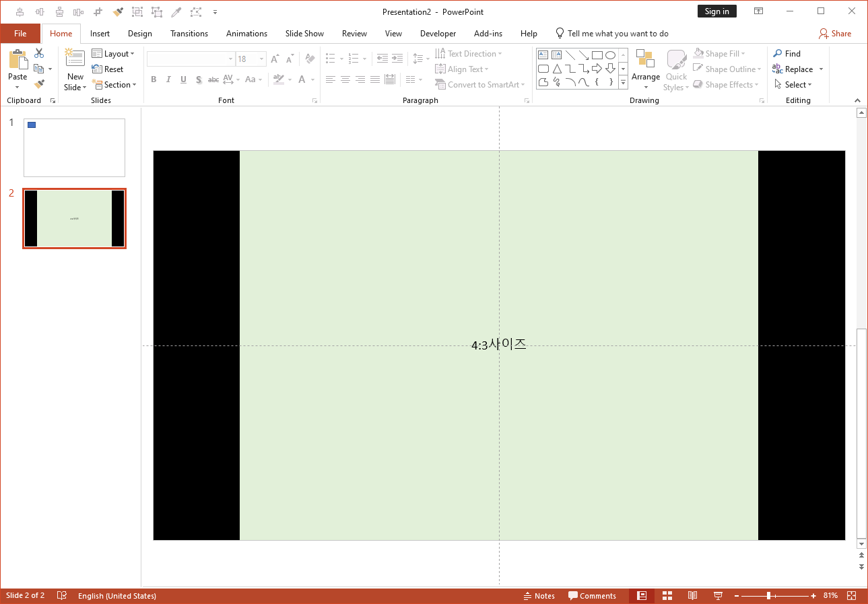Click Distribute Horizontally icon in Quick Access Toolbar
The image size is (868, 604).
click(79, 11)
